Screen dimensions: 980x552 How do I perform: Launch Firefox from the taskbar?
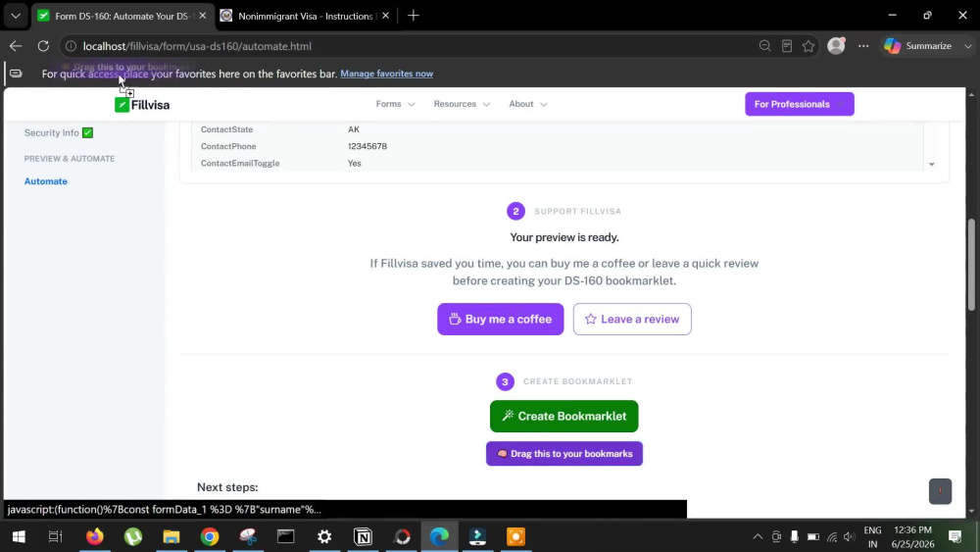point(94,536)
